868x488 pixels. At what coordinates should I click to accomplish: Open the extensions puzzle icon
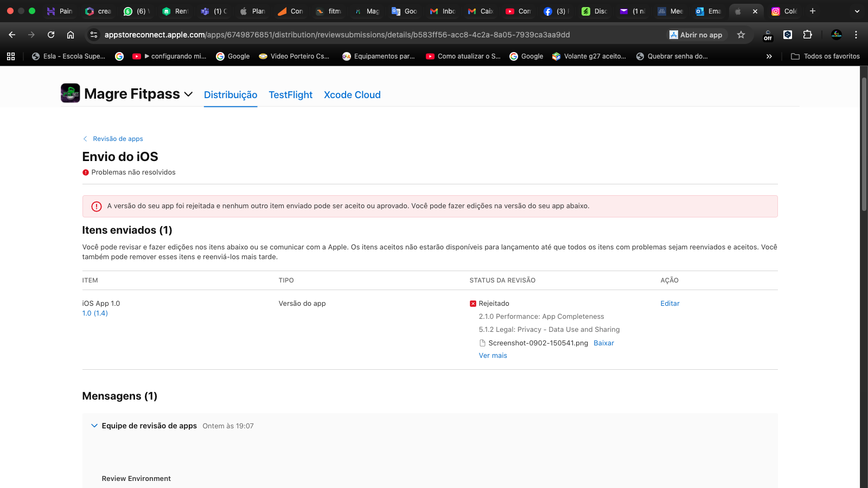pyautogui.click(x=807, y=35)
